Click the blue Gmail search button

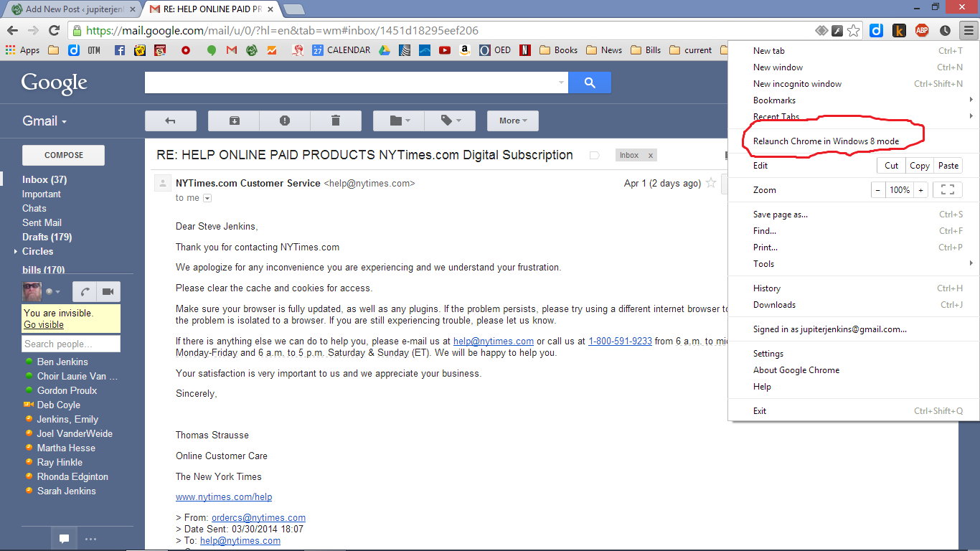pyautogui.click(x=590, y=83)
